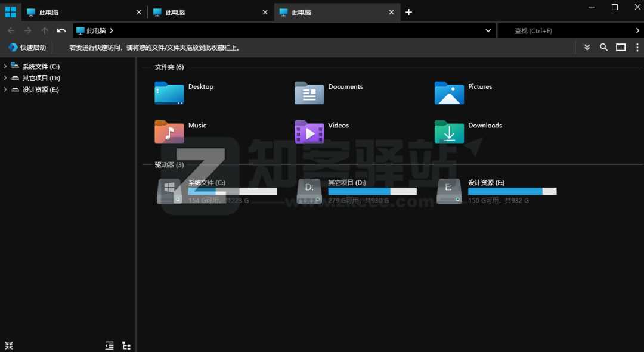Toggle the preview pane rectangle icon
This screenshot has height=352, width=644.
point(621,48)
